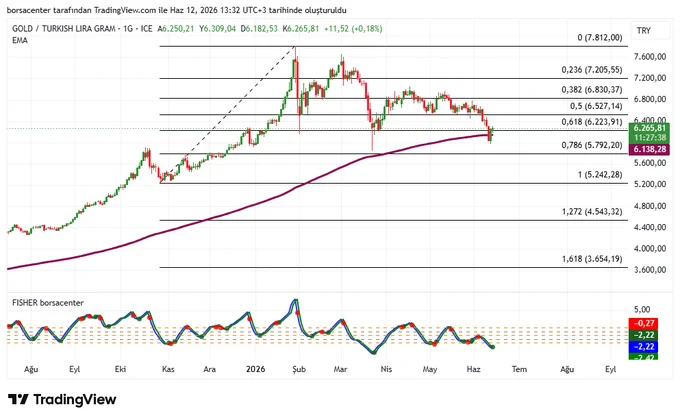The height and width of the screenshot is (420, 680).
Task: Click the low price value D6.182,53
Action: (x=259, y=29)
